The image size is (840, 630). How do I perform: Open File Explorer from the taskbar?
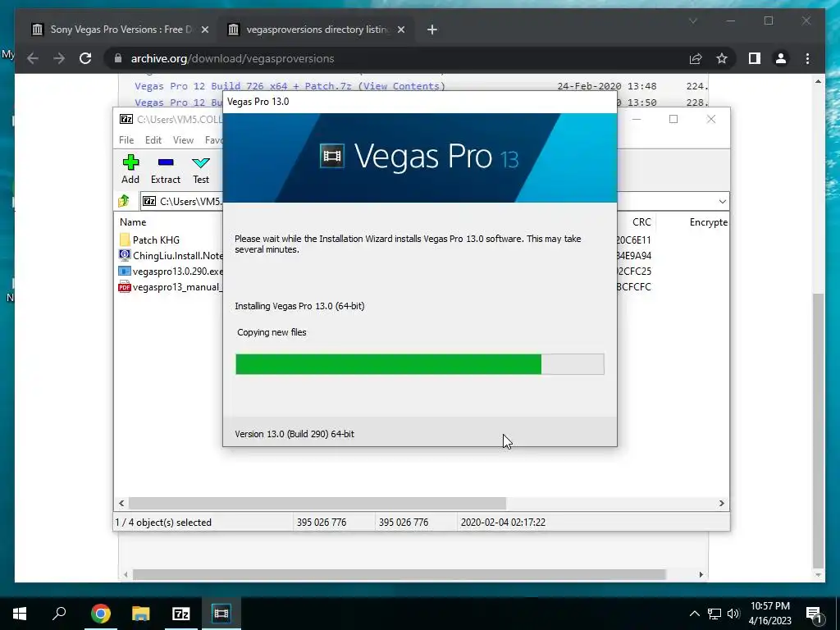[x=141, y=614]
